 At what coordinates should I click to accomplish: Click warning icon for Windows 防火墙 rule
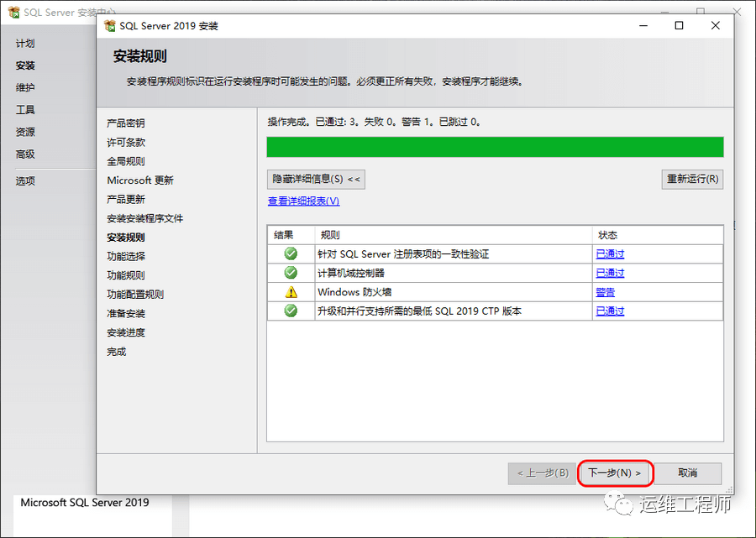pyautogui.click(x=291, y=292)
